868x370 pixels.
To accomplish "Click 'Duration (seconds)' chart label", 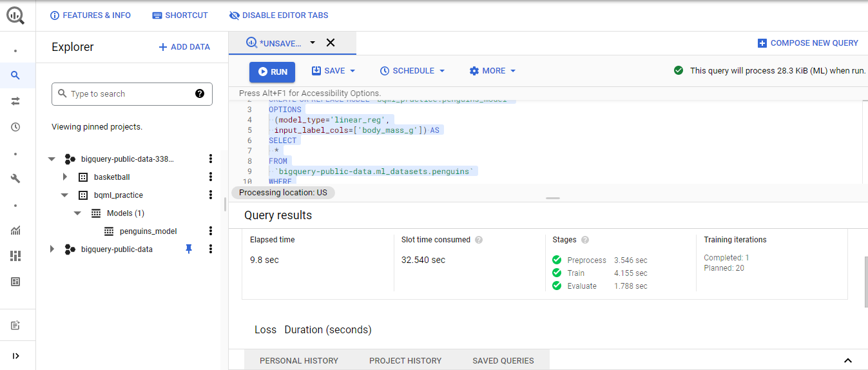I will [328, 329].
